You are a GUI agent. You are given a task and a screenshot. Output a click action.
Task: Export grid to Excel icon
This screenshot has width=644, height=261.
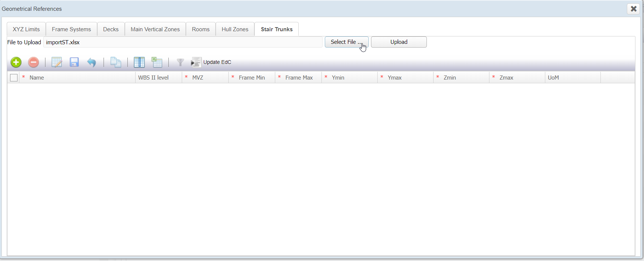pos(157,62)
